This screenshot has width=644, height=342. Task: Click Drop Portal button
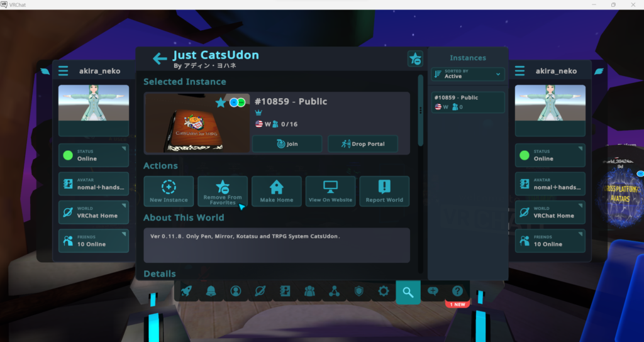click(x=363, y=144)
